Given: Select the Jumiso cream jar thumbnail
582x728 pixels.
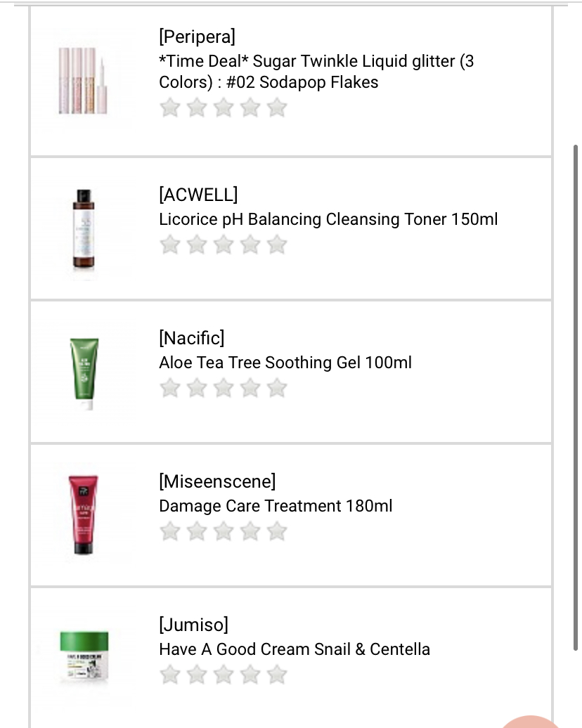Looking at the screenshot, I should 84,658.
